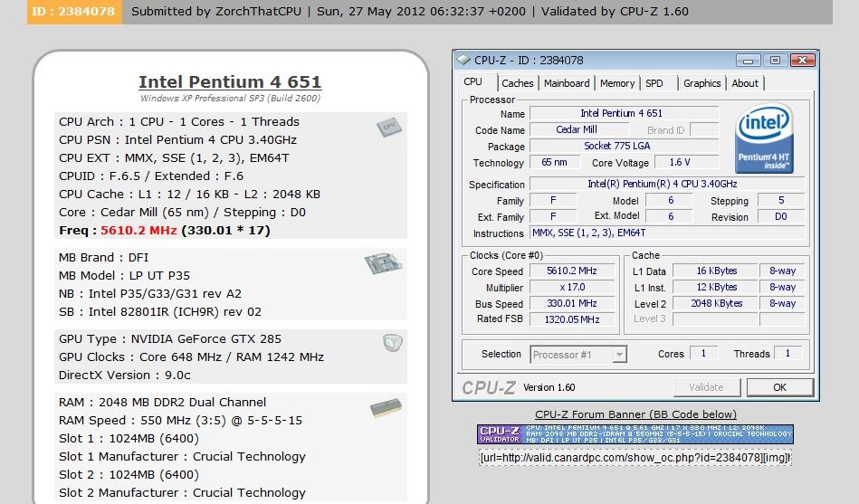
Task: Open the About tab
Action: pos(745,83)
